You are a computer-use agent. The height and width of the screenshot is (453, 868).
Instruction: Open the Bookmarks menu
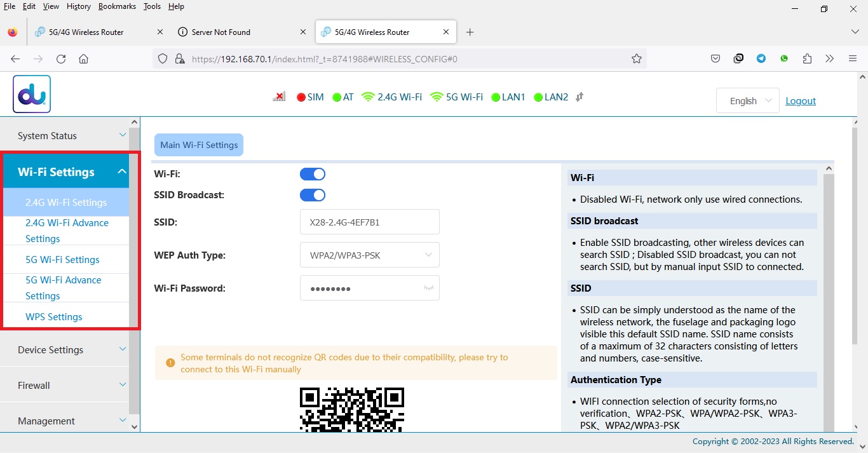point(117,6)
